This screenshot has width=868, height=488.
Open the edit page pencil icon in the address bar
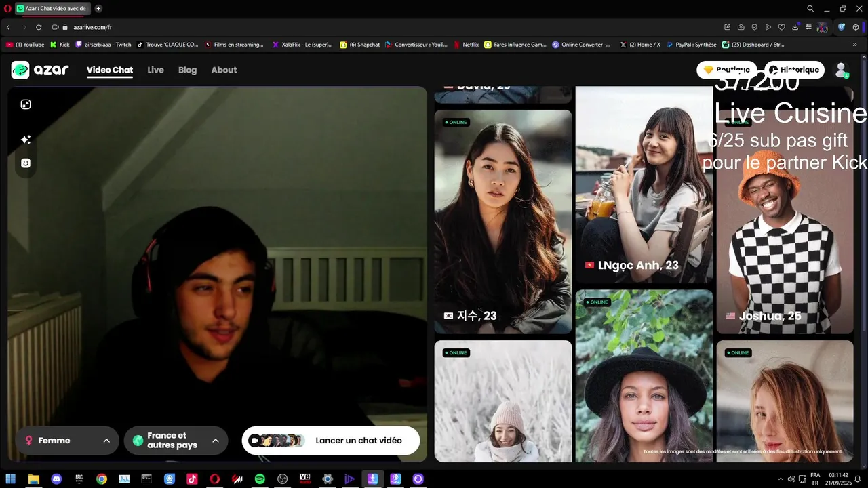click(728, 27)
